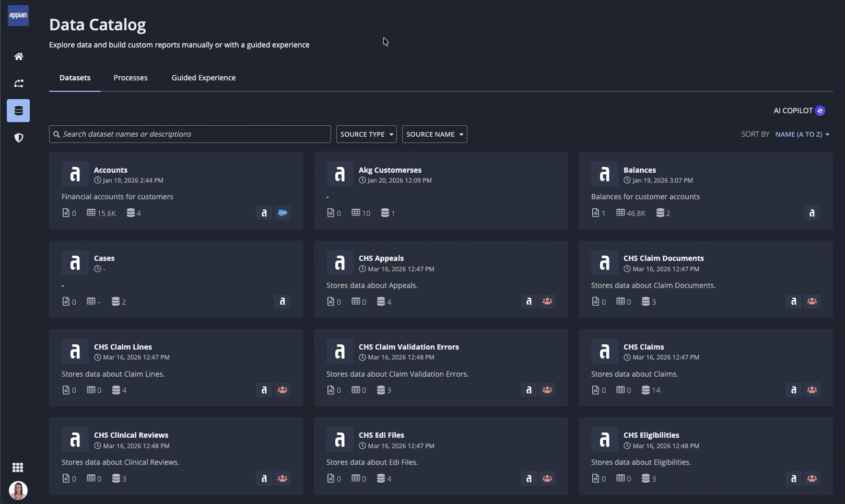The height and width of the screenshot is (504, 845).
Task: Open the CHS Appeals dataset title
Action: tap(381, 258)
